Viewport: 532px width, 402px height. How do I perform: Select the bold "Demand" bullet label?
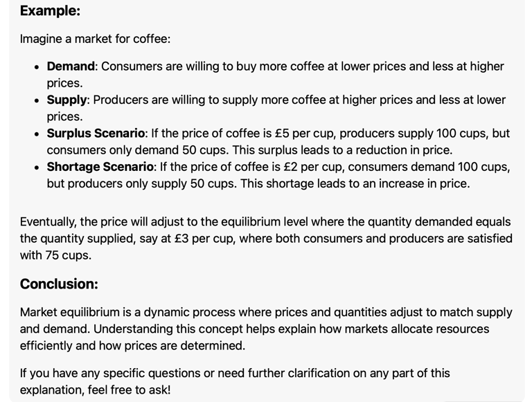[x=71, y=66]
